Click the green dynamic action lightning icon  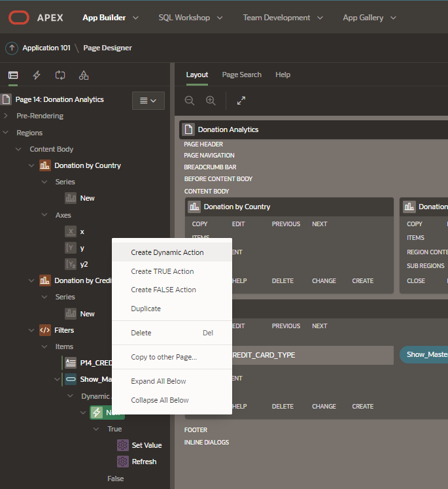pyautogui.click(x=97, y=413)
